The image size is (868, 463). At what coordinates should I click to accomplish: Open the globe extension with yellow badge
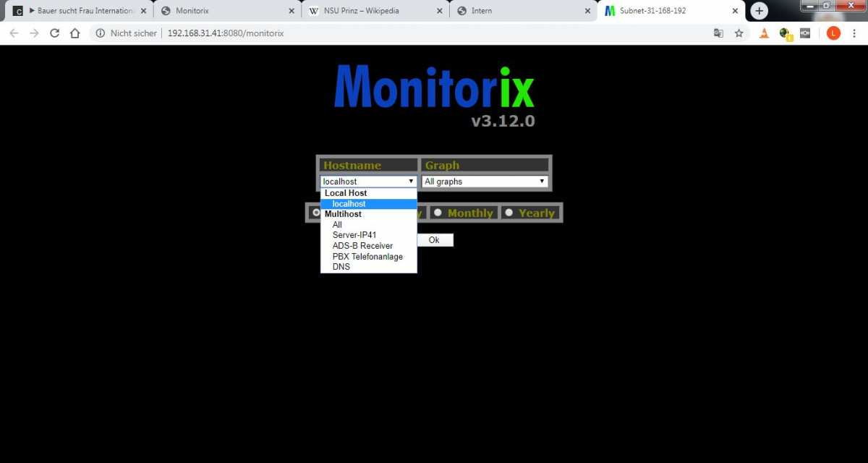pos(785,33)
